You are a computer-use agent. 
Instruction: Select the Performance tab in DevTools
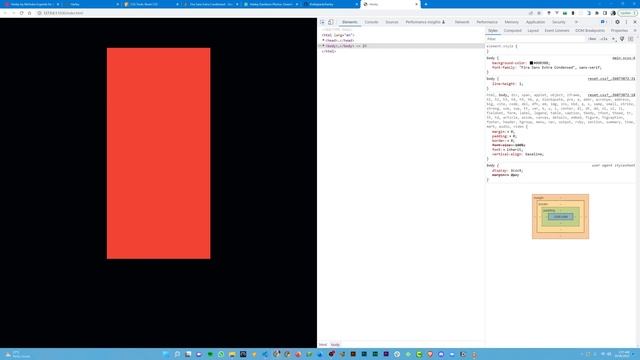tap(487, 22)
